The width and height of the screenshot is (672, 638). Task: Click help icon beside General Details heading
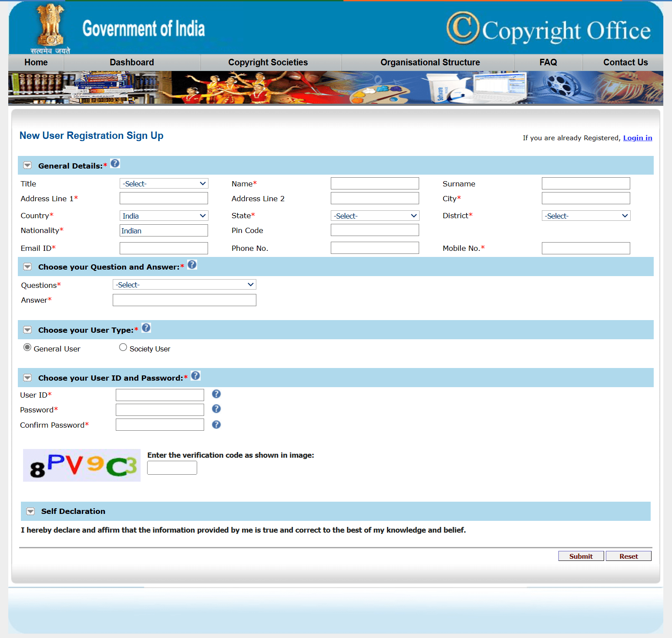click(x=115, y=163)
